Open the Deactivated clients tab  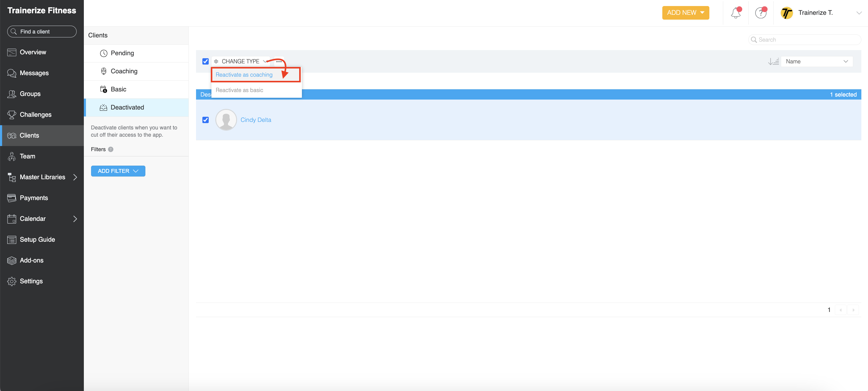pos(136,107)
